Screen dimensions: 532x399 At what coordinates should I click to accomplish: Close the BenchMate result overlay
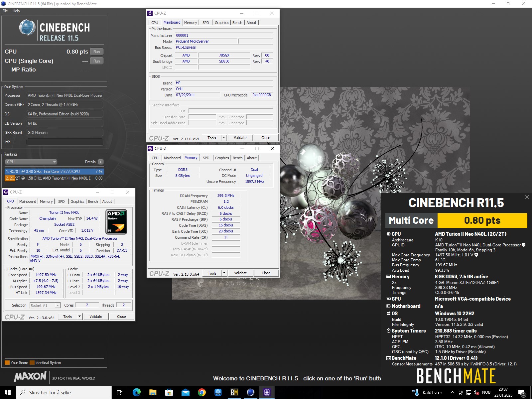pos(527,197)
